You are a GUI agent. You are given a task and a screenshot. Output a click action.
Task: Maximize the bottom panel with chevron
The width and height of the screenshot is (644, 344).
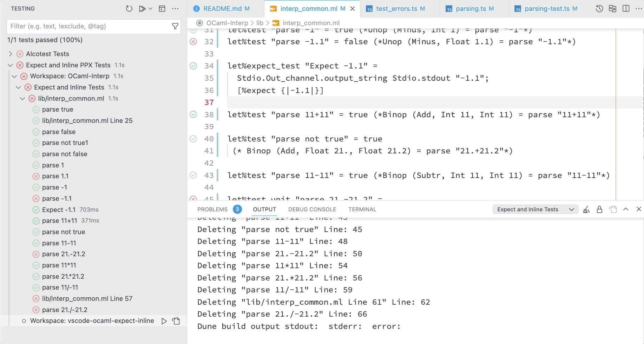[625, 209]
